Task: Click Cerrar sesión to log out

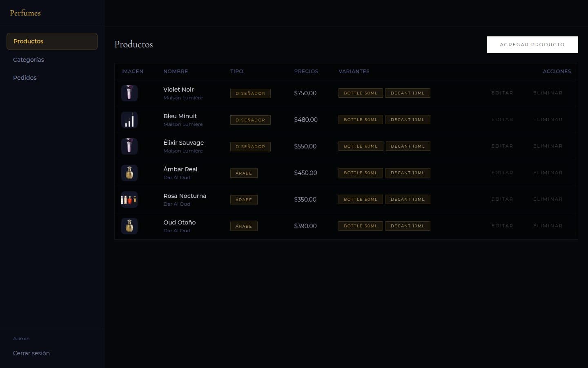Action: (x=31, y=353)
